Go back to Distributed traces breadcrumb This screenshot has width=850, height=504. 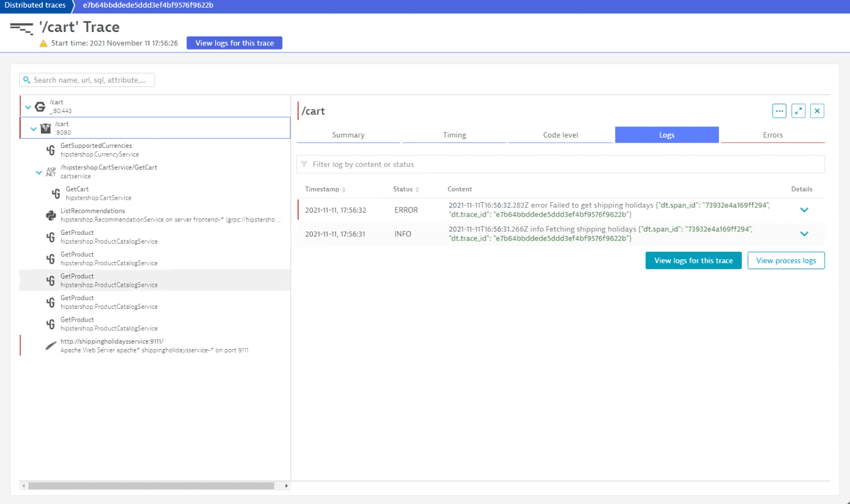click(35, 5)
